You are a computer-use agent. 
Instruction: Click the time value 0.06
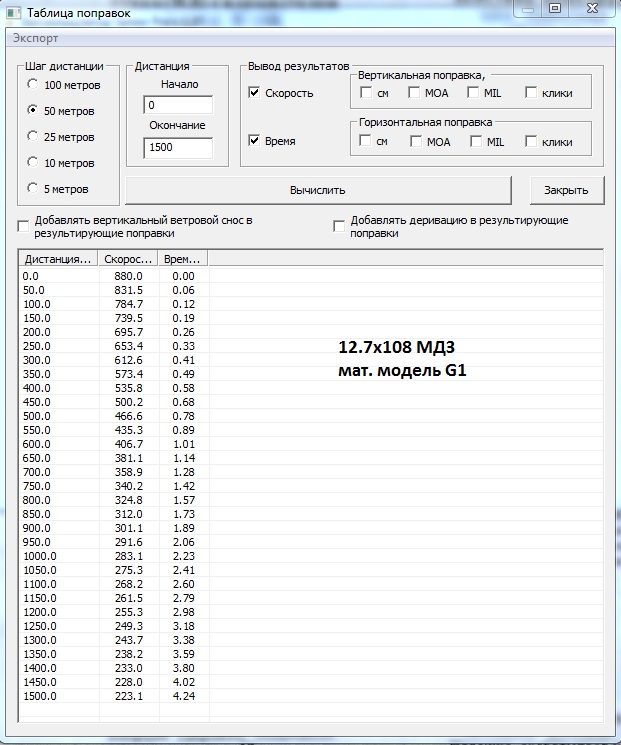pyautogui.click(x=183, y=290)
